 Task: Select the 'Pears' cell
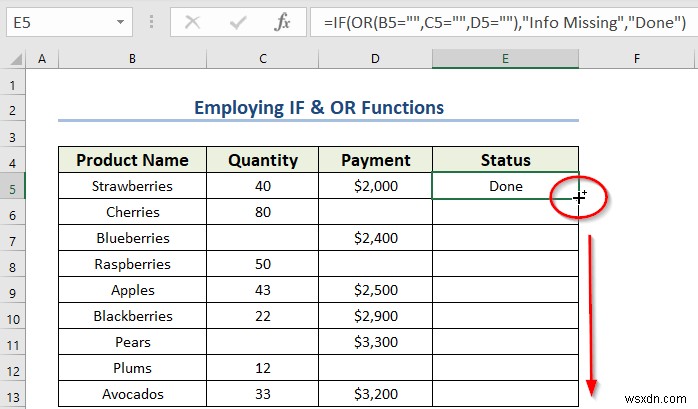(x=132, y=342)
